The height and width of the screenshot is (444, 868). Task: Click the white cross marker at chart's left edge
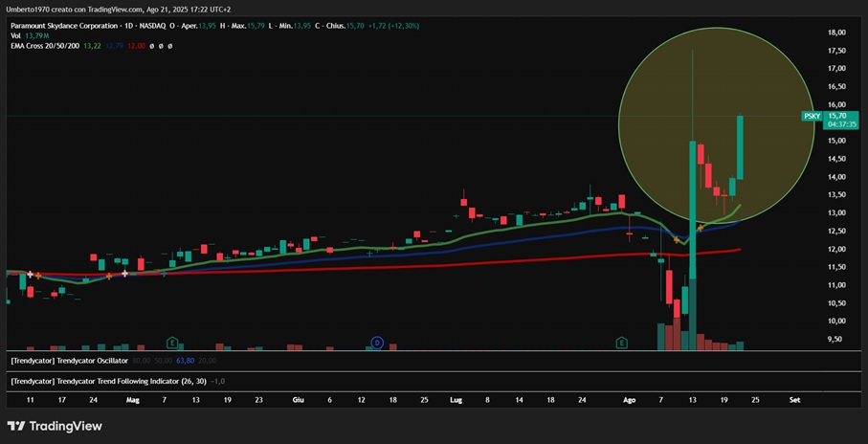(x=31, y=275)
